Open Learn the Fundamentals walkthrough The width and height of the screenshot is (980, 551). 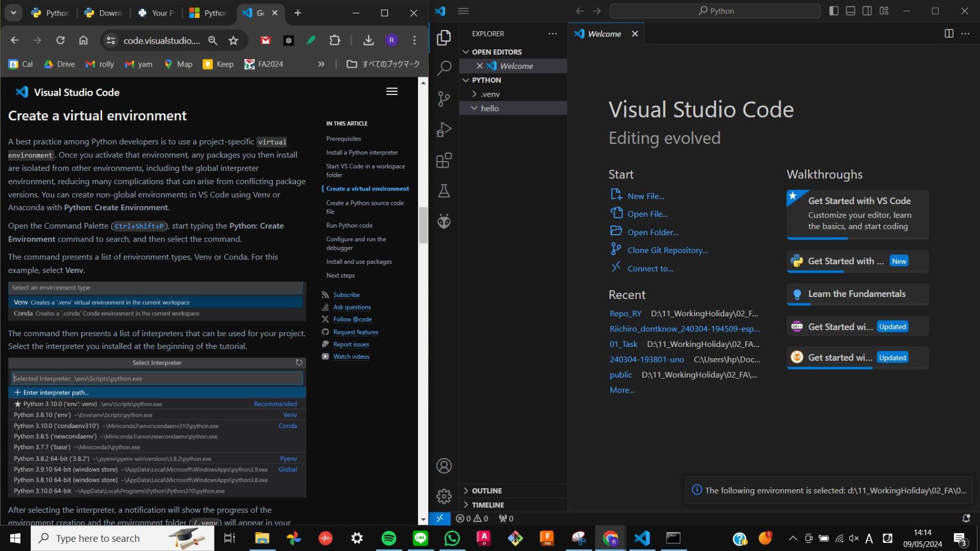(x=857, y=294)
